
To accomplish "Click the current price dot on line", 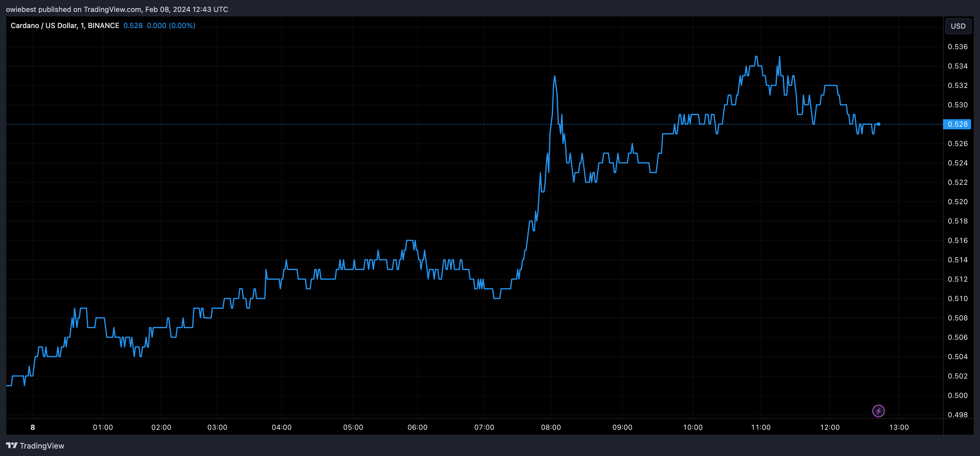I will (878, 124).
